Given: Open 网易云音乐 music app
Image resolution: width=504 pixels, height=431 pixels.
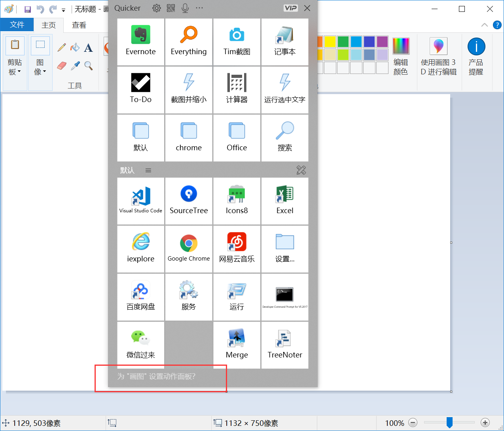Looking at the screenshot, I should pos(237,249).
